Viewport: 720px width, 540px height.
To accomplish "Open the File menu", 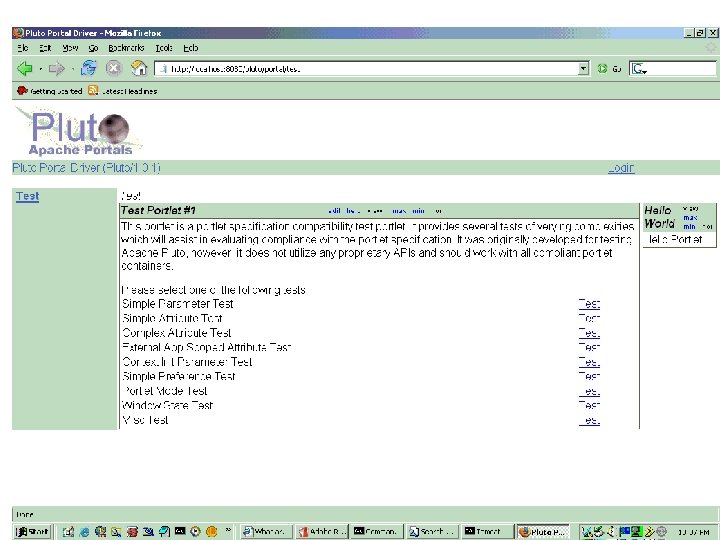I will (x=22, y=48).
